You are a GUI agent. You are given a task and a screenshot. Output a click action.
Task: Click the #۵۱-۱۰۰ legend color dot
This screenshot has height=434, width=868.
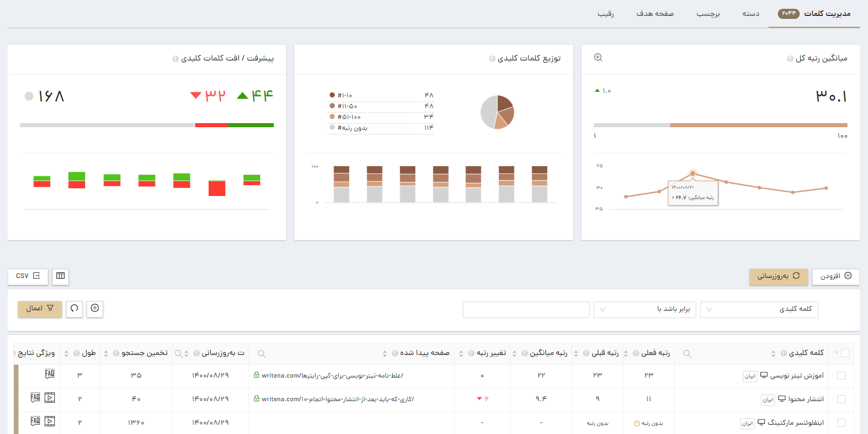pyautogui.click(x=332, y=116)
